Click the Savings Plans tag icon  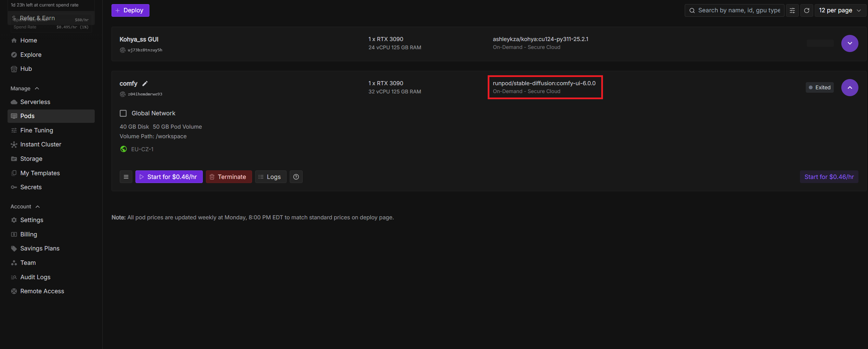tap(14, 249)
